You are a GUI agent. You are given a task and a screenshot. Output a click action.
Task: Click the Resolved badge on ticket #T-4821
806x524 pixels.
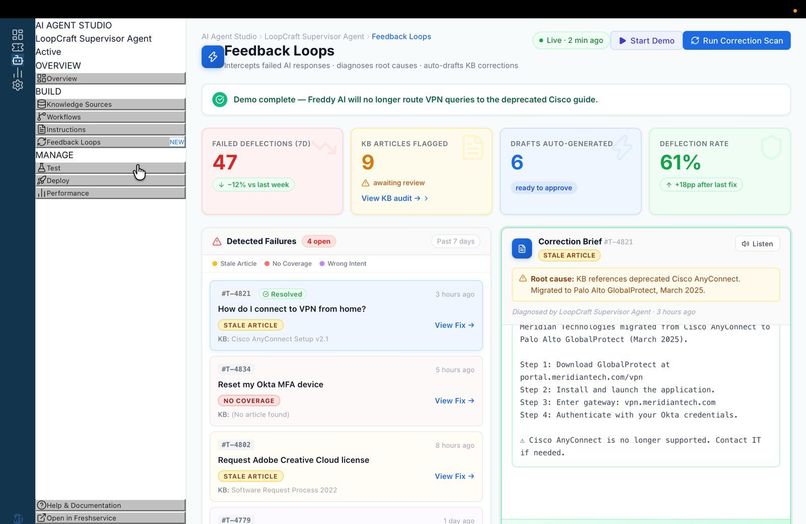(x=282, y=294)
